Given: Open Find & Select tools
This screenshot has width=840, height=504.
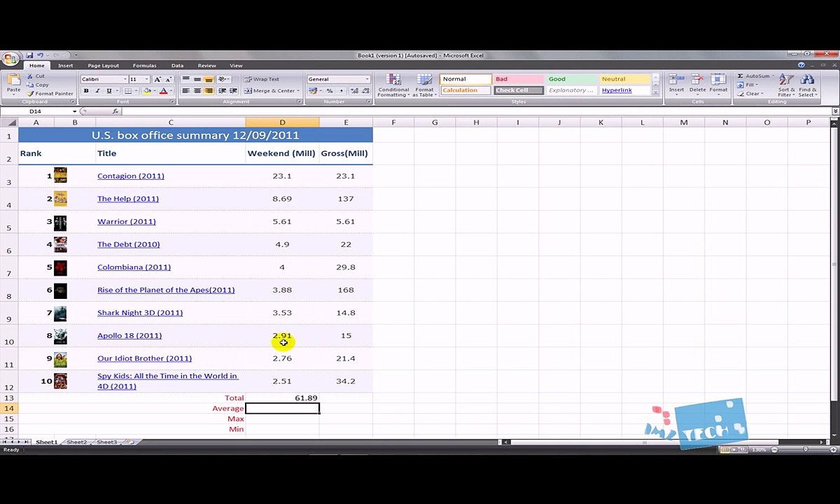Looking at the screenshot, I should tap(807, 85).
